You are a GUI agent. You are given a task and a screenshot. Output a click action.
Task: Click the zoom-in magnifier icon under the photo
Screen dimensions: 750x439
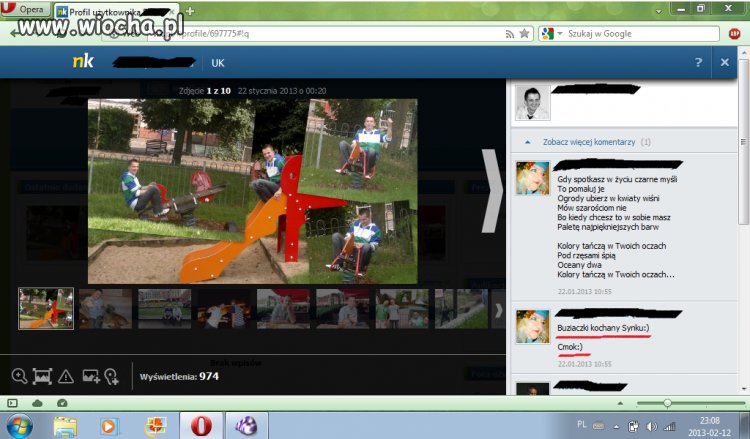tap(19, 376)
